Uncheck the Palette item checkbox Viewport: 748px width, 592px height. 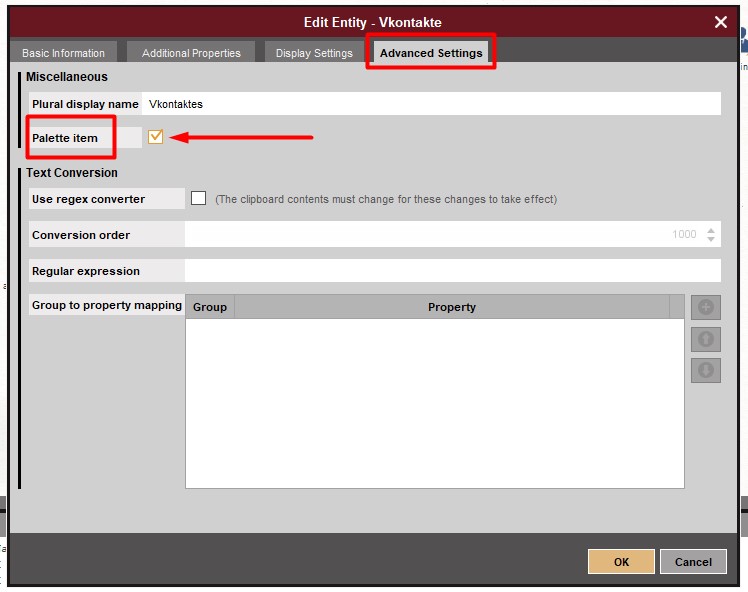pyautogui.click(x=156, y=137)
